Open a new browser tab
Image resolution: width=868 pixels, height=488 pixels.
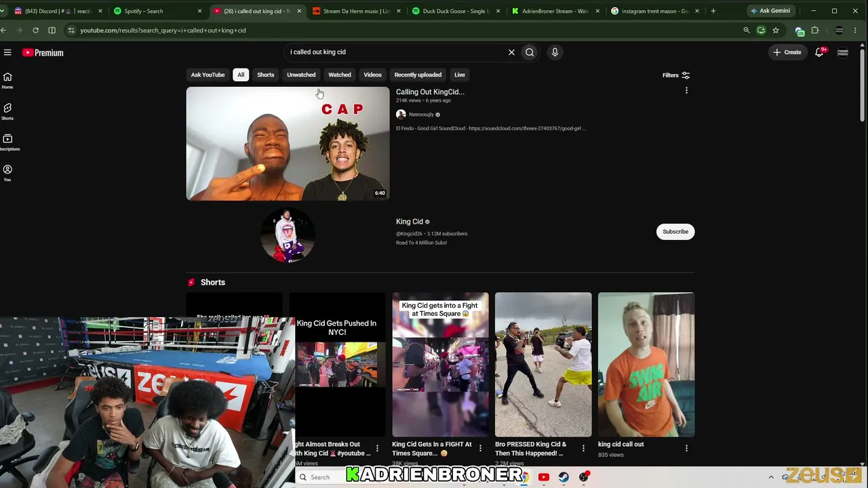point(713,11)
